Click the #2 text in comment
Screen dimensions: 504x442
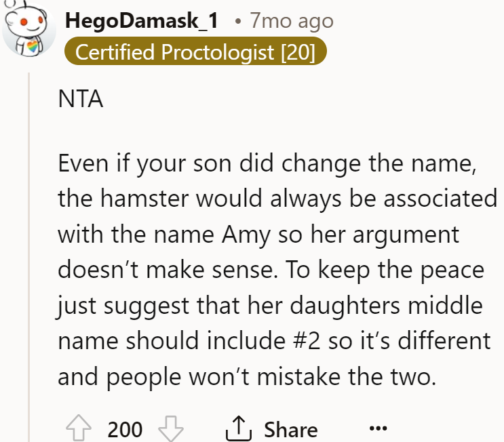pyautogui.click(x=307, y=340)
